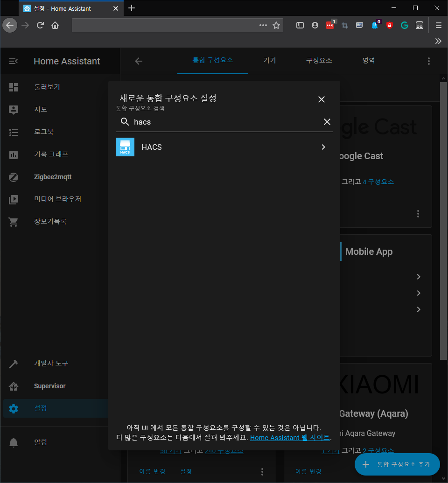448x483 pixels.
Task: Clear the hacs search text
Action: [327, 122]
